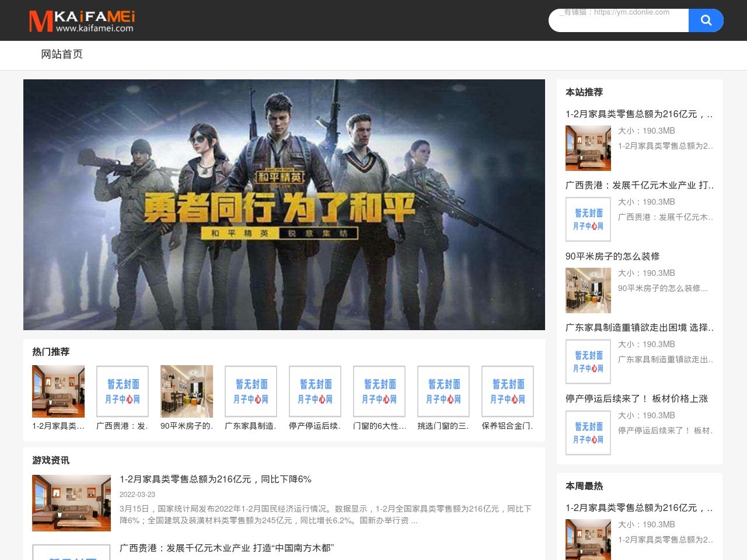Open the 和平精英 hero banner image
The width and height of the screenshot is (747, 560).
(284, 205)
